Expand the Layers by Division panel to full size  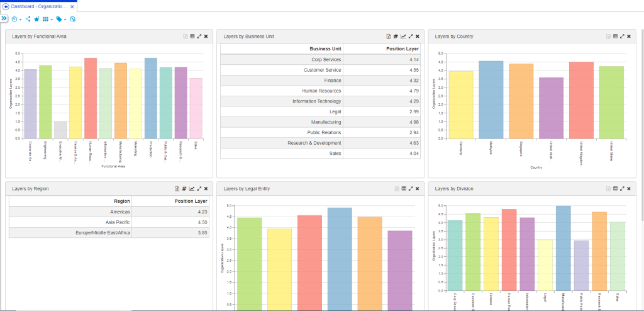pyautogui.click(x=621, y=188)
